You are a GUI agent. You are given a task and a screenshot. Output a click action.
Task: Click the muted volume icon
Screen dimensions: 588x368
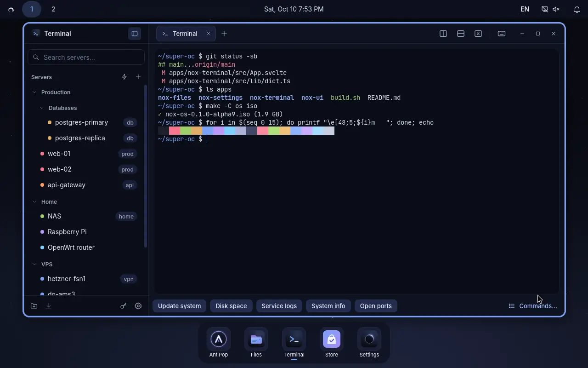click(x=556, y=9)
